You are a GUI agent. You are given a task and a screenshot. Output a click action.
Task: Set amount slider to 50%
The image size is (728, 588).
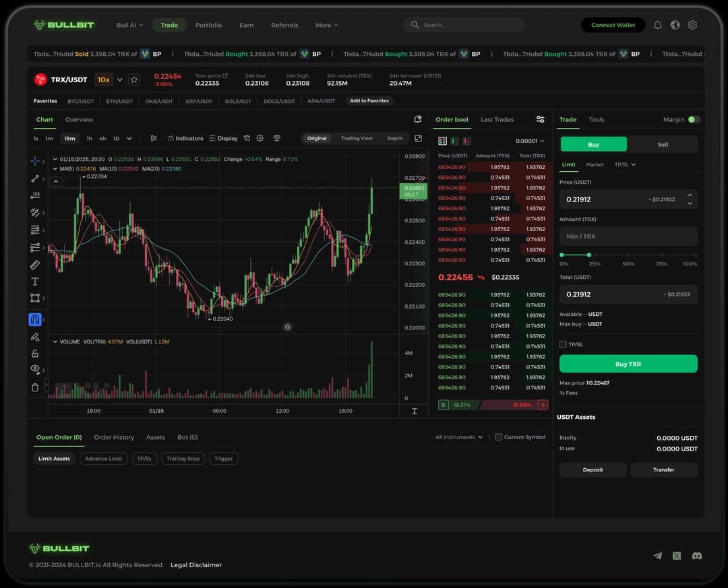click(629, 255)
